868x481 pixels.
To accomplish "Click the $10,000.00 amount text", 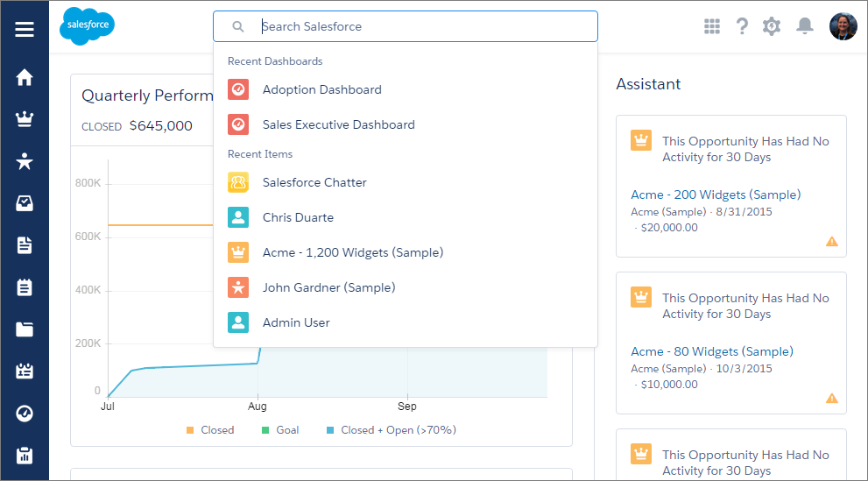I will coord(669,384).
